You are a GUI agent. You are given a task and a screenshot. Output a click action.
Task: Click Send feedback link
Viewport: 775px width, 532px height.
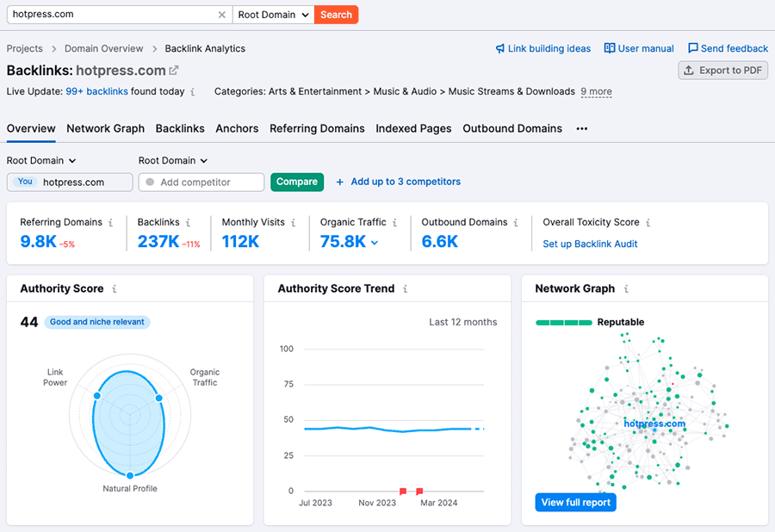point(734,48)
